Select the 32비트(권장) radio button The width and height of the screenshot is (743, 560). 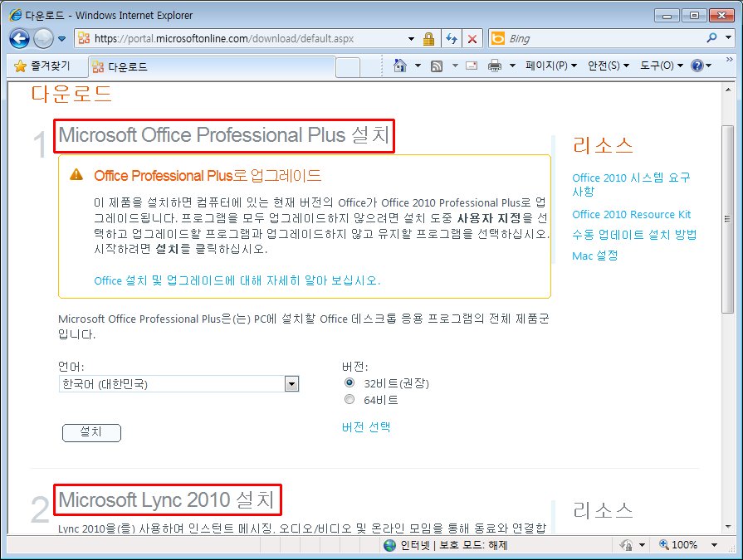coord(350,383)
